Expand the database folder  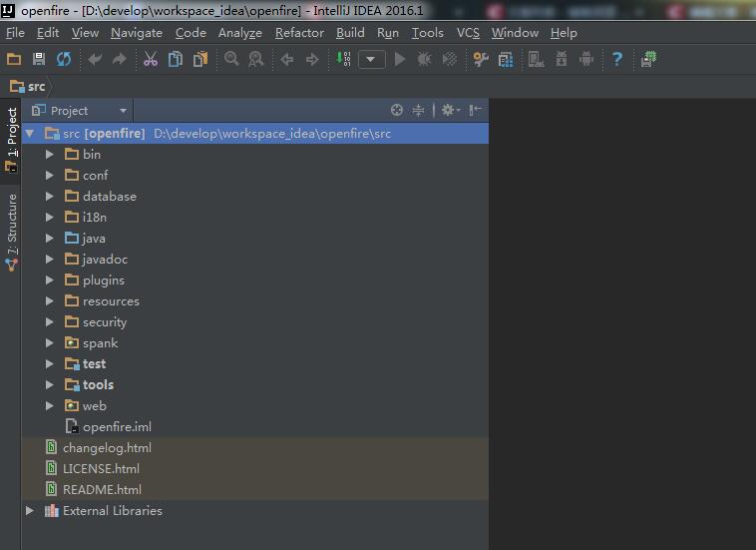(x=50, y=197)
